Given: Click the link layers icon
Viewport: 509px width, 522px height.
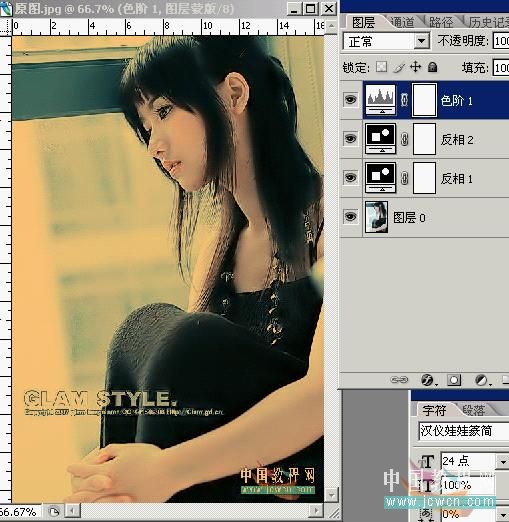Looking at the screenshot, I should [399, 380].
